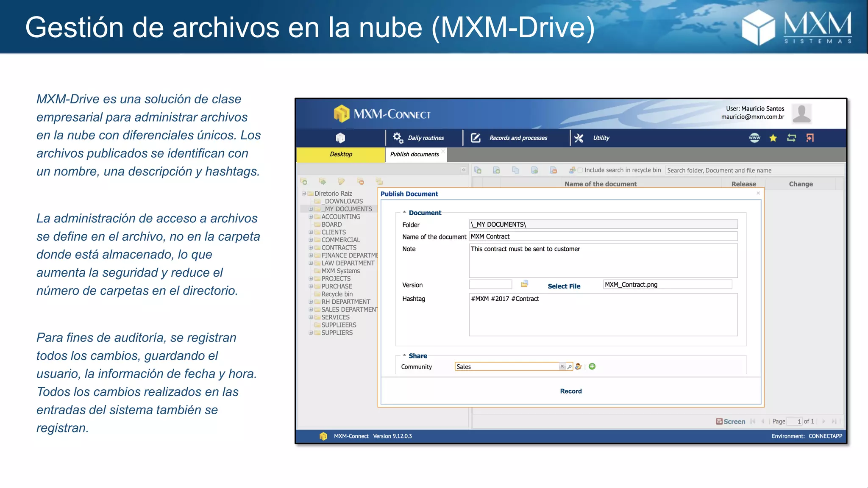Click the copy folders icon above folder tree
The image size is (868, 488).
(x=379, y=181)
